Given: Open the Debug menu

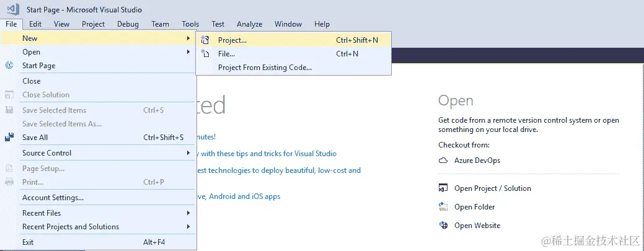Looking at the screenshot, I should (x=128, y=24).
